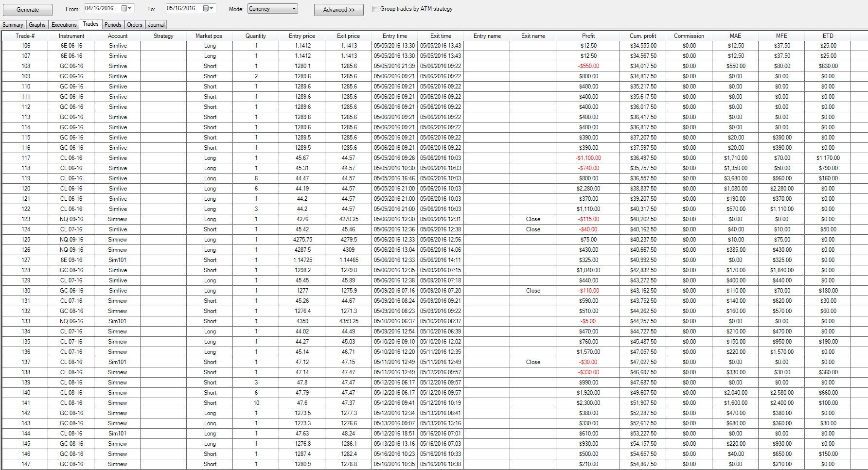The height and width of the screenshot is (470, 868).
Task: Click -$5.00 profit on trade 133
Action: pyautogui.click(x=588, y=321)
